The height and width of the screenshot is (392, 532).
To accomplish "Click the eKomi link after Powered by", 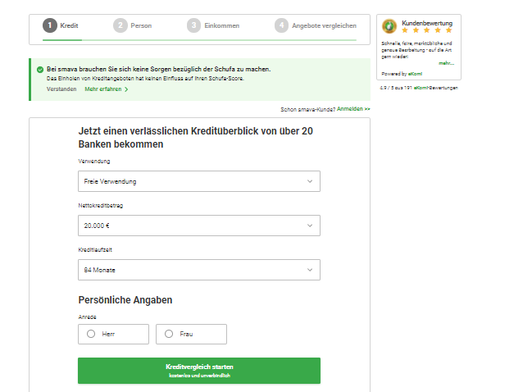I will coord(415,74).
